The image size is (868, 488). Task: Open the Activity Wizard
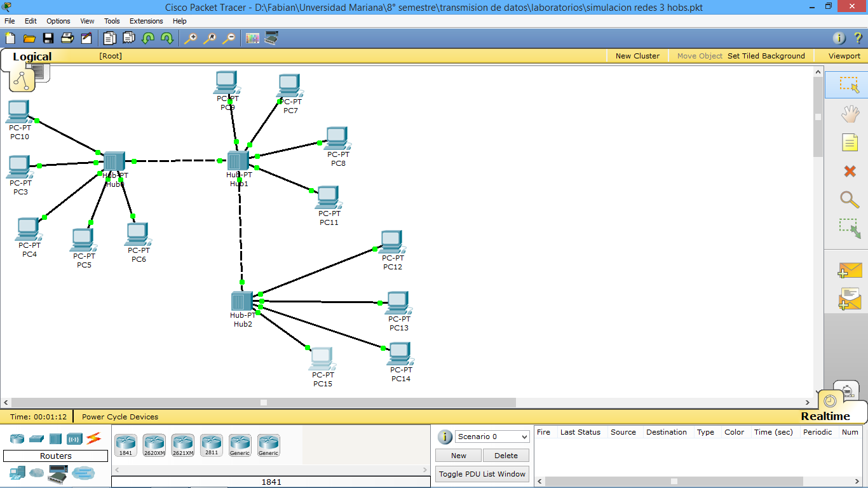[x=86, y=38]
